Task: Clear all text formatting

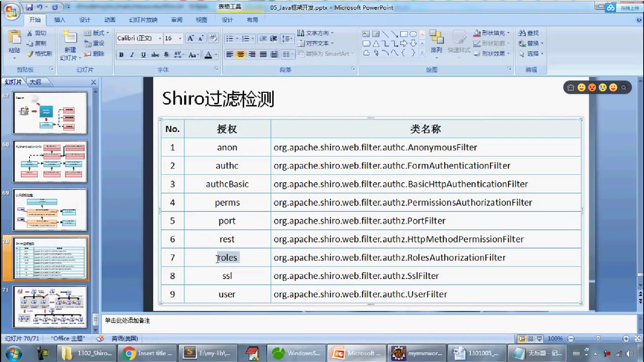Action: (x=213, y=38)
